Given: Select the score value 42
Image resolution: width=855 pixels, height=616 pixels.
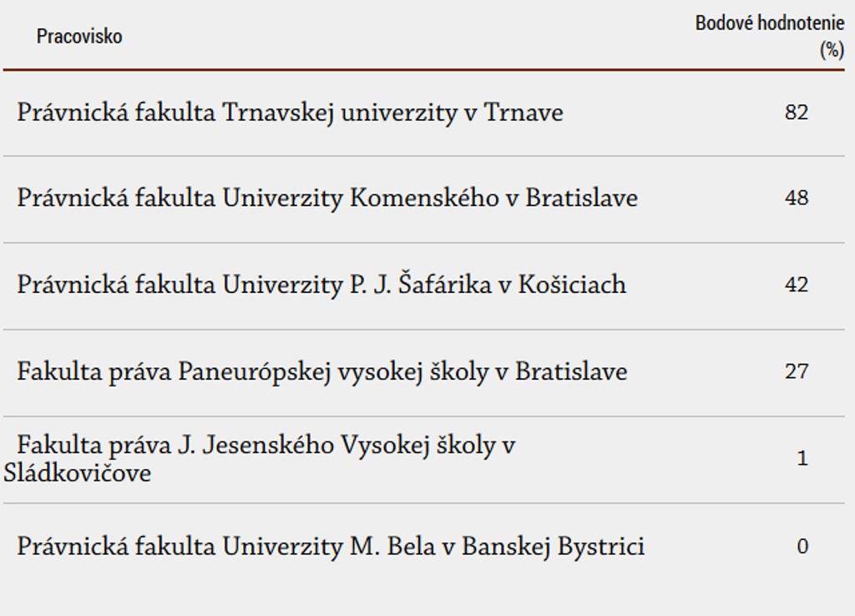Looking at the screenshot, I should tap(797, 285).
